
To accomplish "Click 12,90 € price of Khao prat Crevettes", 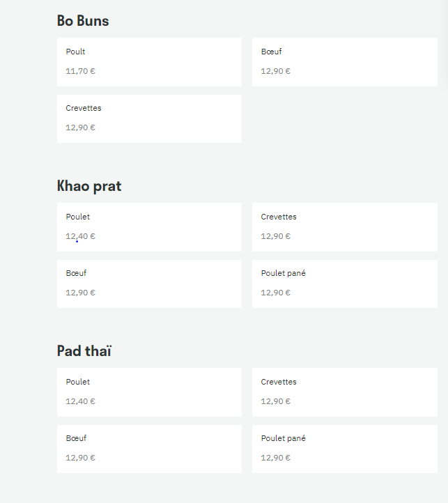I will (x=276, y=236).
